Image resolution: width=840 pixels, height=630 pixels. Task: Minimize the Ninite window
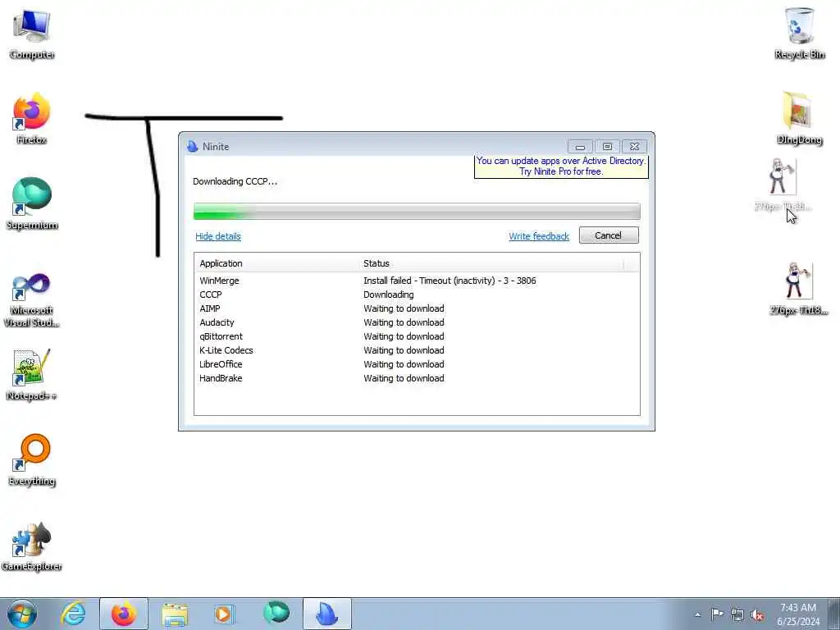coord(580,146)
